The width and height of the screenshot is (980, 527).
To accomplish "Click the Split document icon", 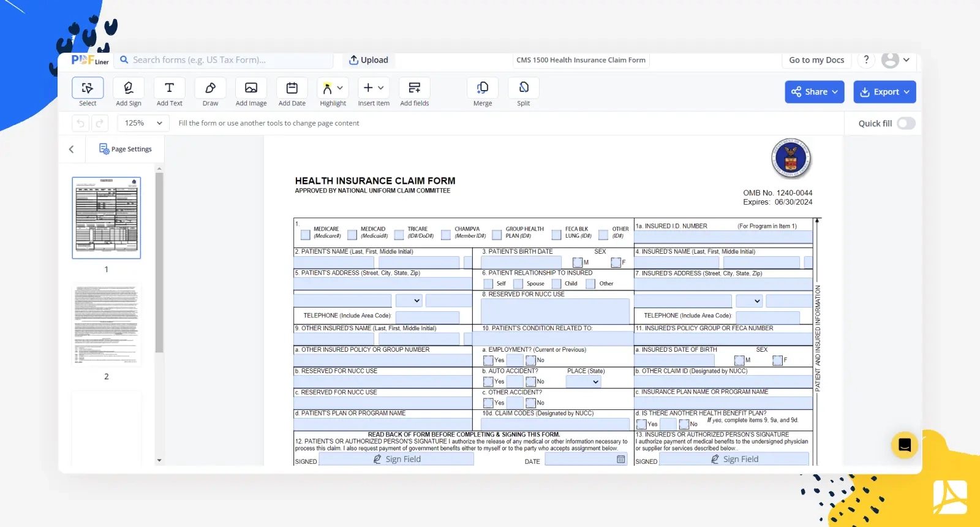I will 524,88.
